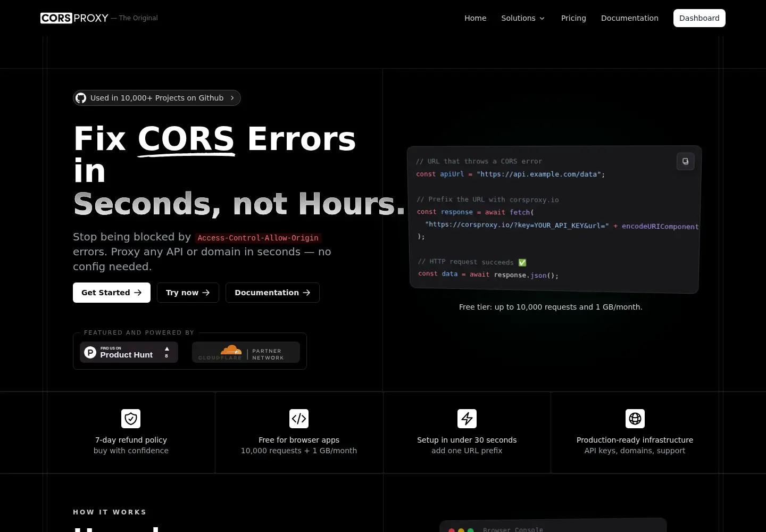
Task: Click Setup in under 30 seconds text
Action: coord(467,440)
